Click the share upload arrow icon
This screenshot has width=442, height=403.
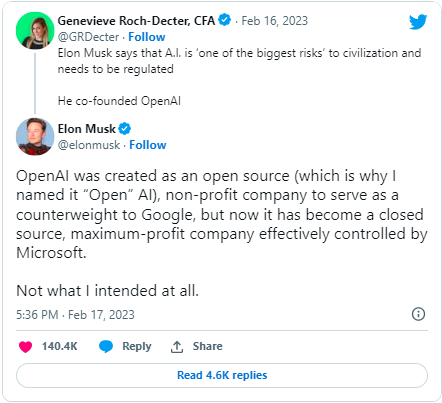click(177, 347)
